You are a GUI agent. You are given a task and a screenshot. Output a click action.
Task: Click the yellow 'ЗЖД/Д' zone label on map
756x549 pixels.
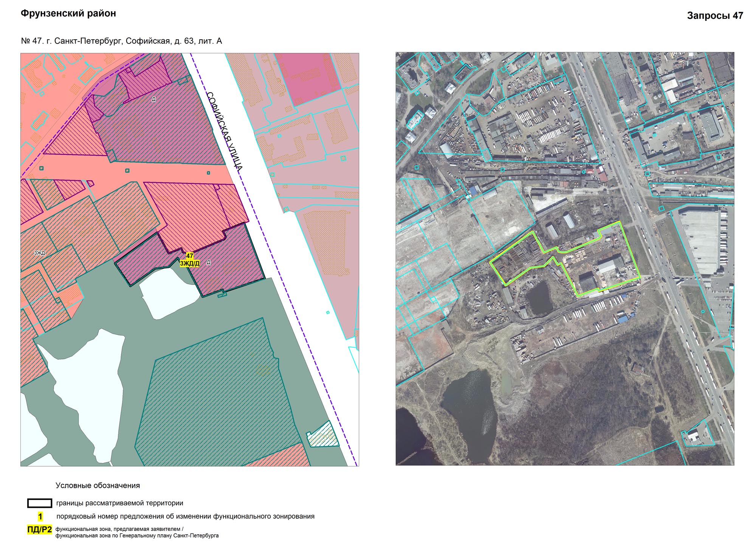190,263
